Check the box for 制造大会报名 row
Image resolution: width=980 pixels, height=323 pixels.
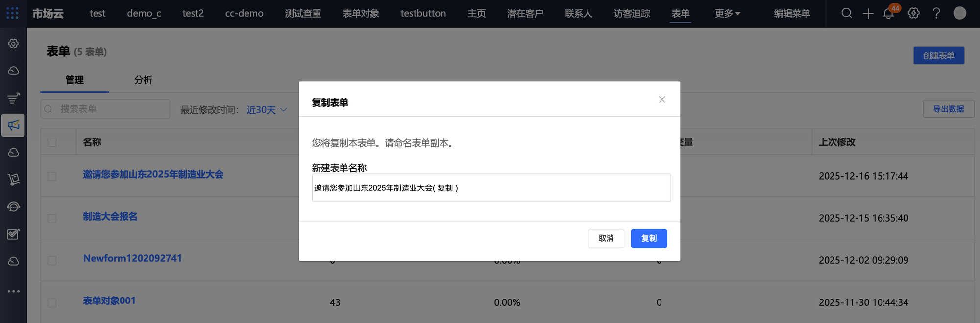click(52, 218)
